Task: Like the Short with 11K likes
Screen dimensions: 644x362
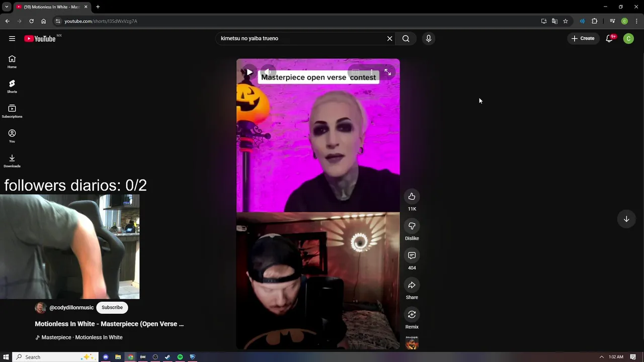Action: [412, 196]
